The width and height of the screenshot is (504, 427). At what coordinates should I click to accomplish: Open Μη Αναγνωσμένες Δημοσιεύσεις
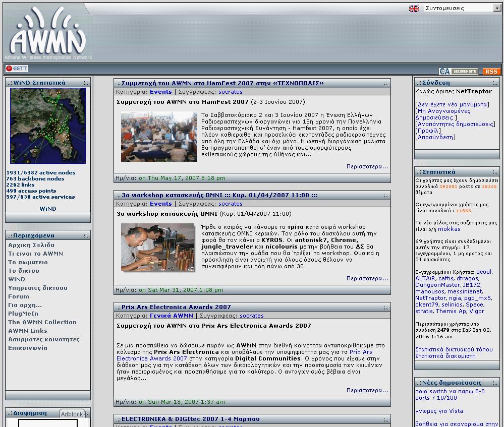[x=443, y=114]
